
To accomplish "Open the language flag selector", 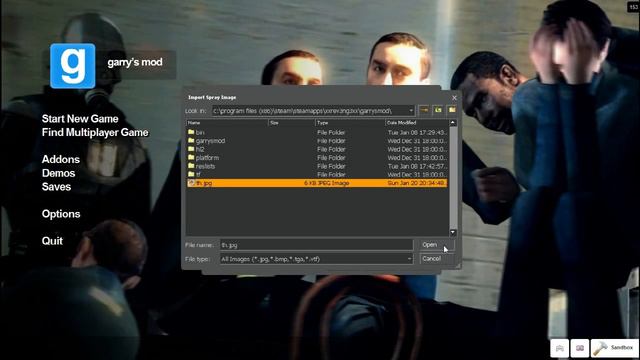I will click(580, 348).
